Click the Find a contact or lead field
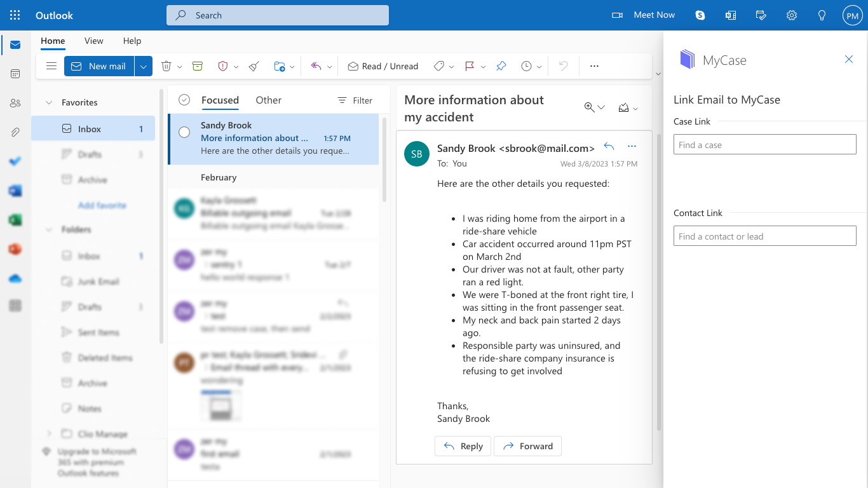Viewport: 868px width, 488px height. [x=765, y=236]
